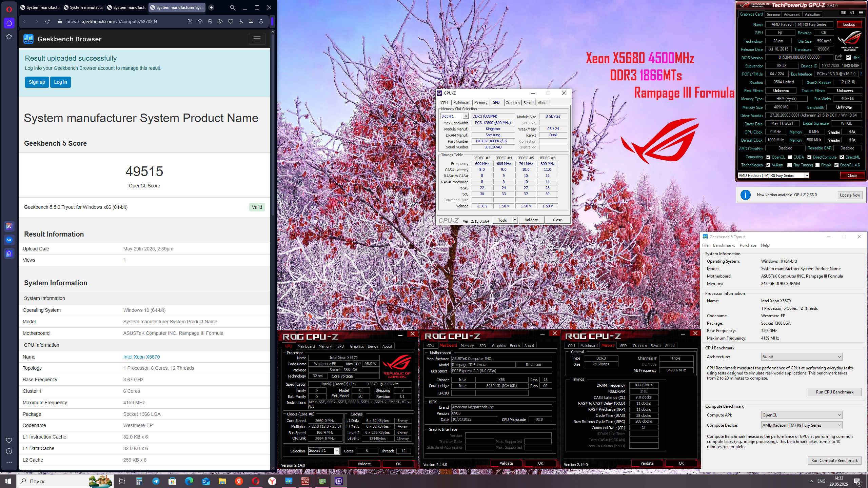
Task: Open the Tools dropdown arrow in CPU-Z
Action: click(514, 220)
